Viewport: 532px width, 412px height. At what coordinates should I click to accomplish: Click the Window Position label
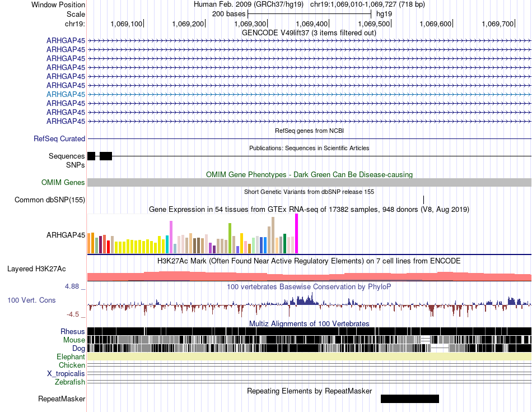[x=58, y=4]
